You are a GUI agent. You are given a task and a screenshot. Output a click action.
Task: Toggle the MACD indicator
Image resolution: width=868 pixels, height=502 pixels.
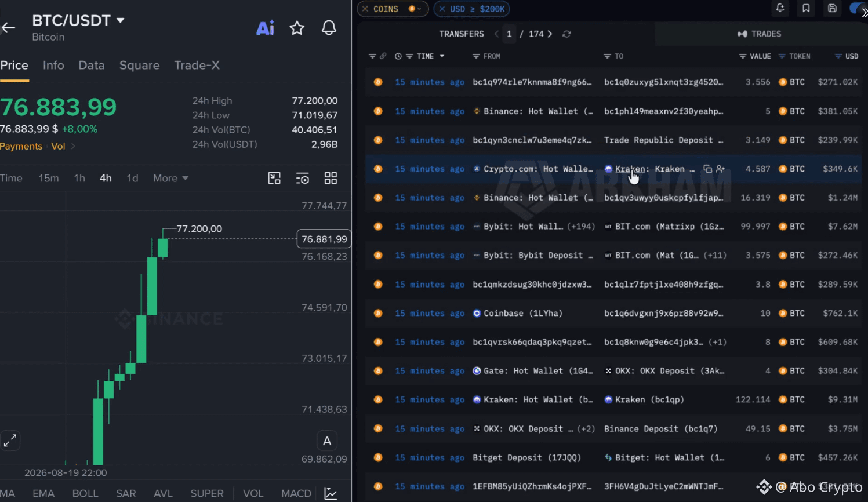click(296, 493)
